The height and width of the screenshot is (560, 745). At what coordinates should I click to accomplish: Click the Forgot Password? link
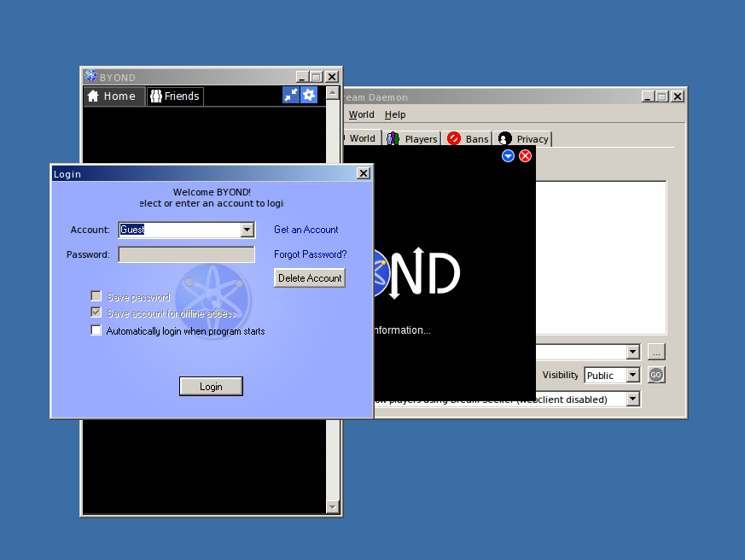pyautogui.click(x=311, y=254)
